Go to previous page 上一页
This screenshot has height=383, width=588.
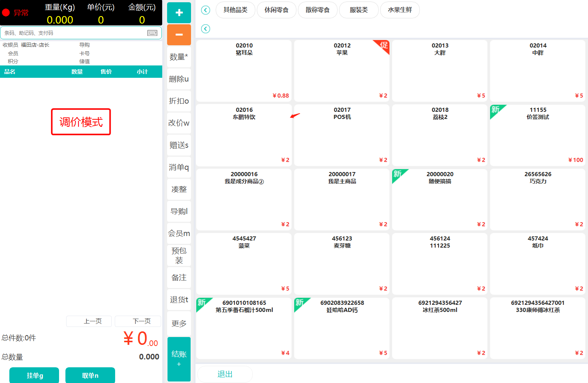pos(89,321)
